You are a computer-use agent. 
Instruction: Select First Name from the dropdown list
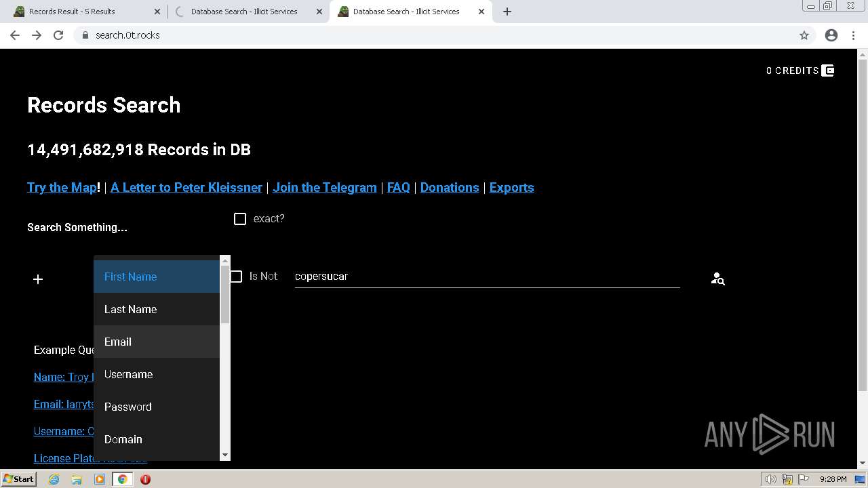click(x=157, y=277)
